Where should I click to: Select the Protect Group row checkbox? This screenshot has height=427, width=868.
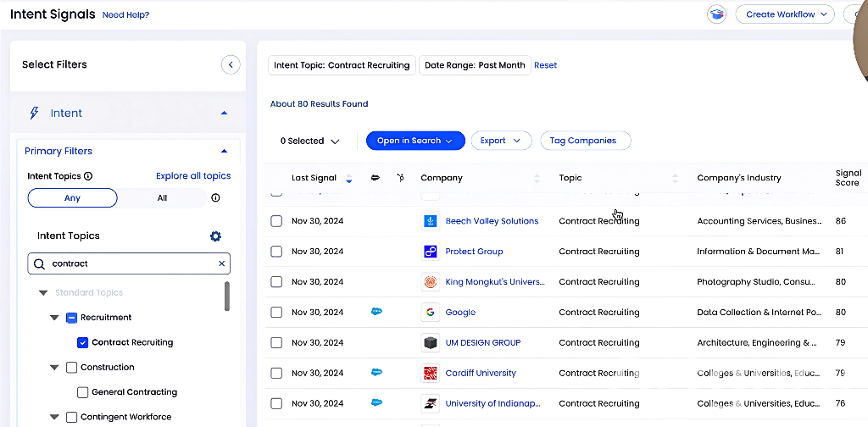pyautogui.click(x=276, y=252)
